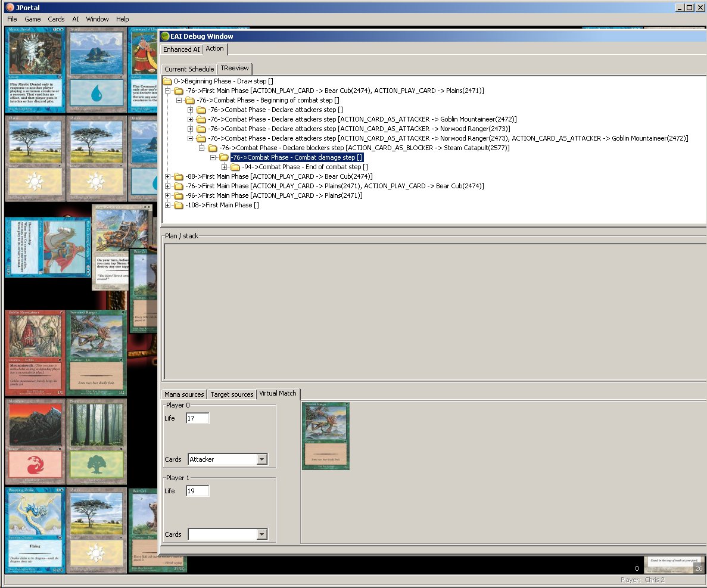Expand the -108 First Main Phase node
This screenshot has height=588, width=707.
click(x=168, y=205)
